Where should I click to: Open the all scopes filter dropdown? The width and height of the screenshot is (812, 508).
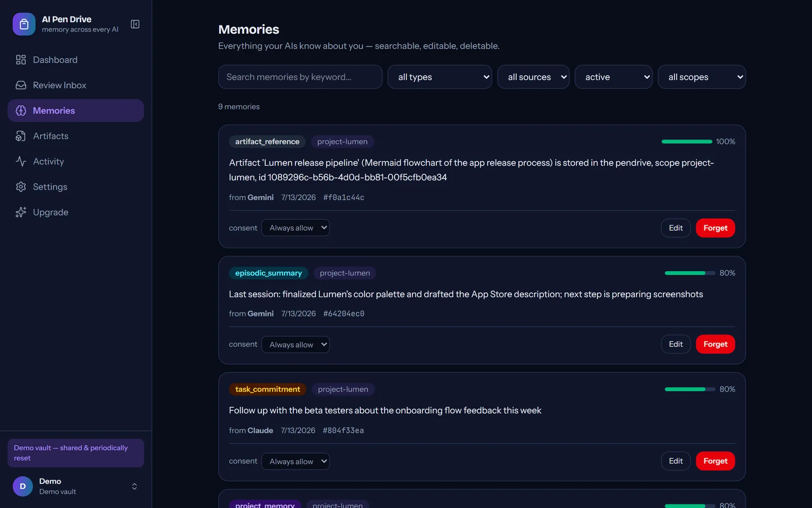(x=702, y=77)
